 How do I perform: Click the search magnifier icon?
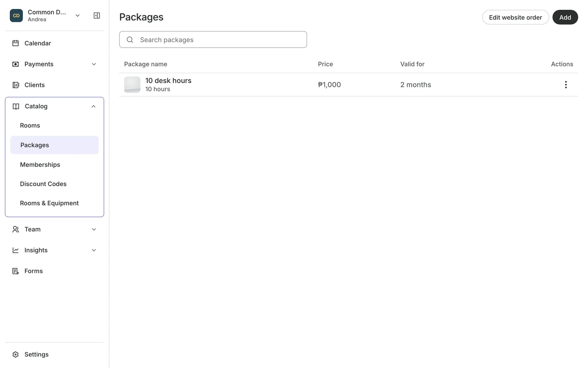coord(130,40)
